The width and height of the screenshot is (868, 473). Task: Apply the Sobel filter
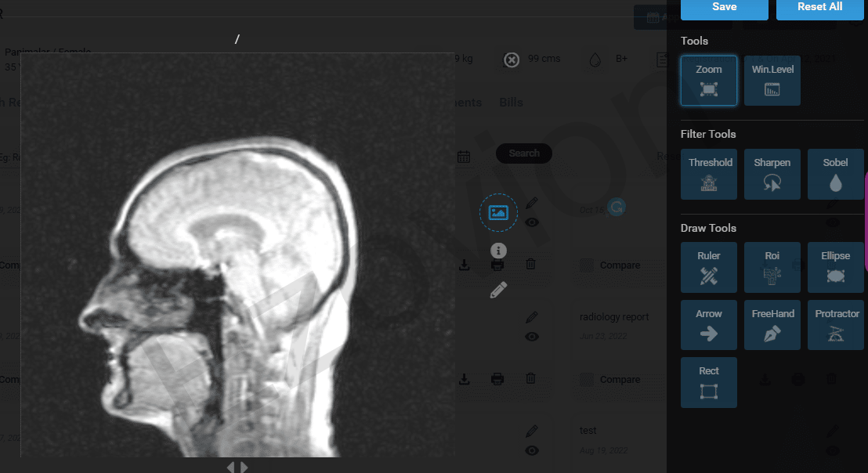tap(835, 174)
